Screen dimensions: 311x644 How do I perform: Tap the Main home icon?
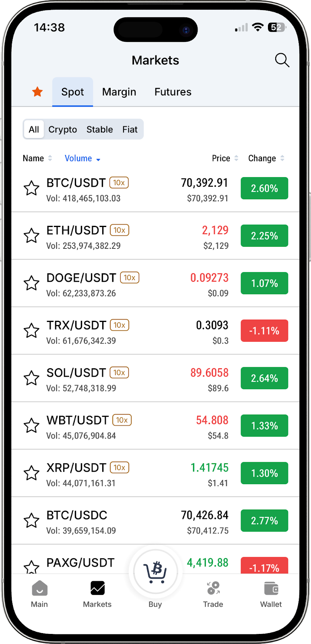(x=39, y=589)
